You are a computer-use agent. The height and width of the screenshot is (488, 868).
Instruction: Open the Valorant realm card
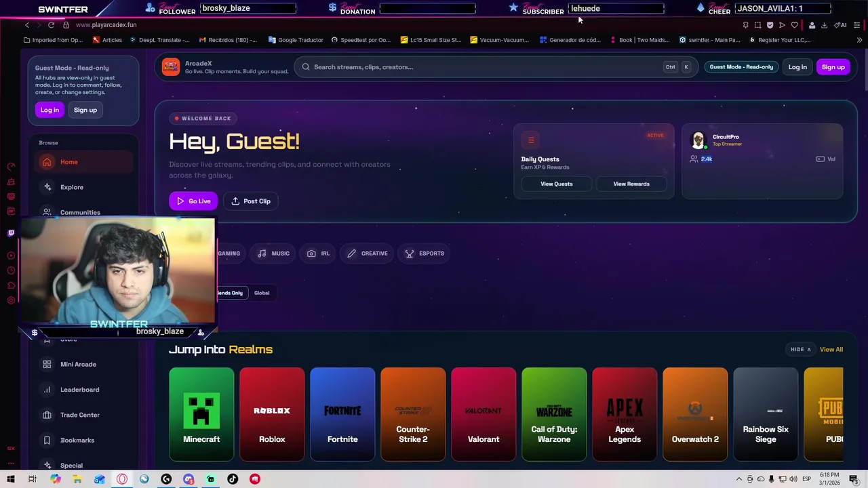pos(484,414)
